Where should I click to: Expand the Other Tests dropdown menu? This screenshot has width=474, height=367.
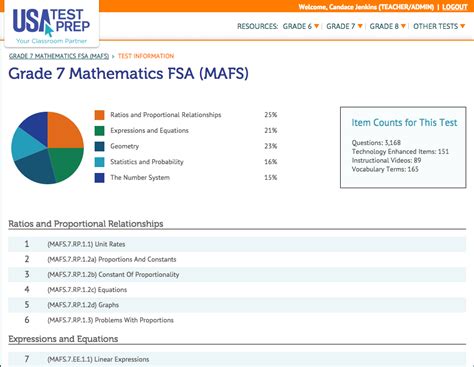click(x=439, y=26)
